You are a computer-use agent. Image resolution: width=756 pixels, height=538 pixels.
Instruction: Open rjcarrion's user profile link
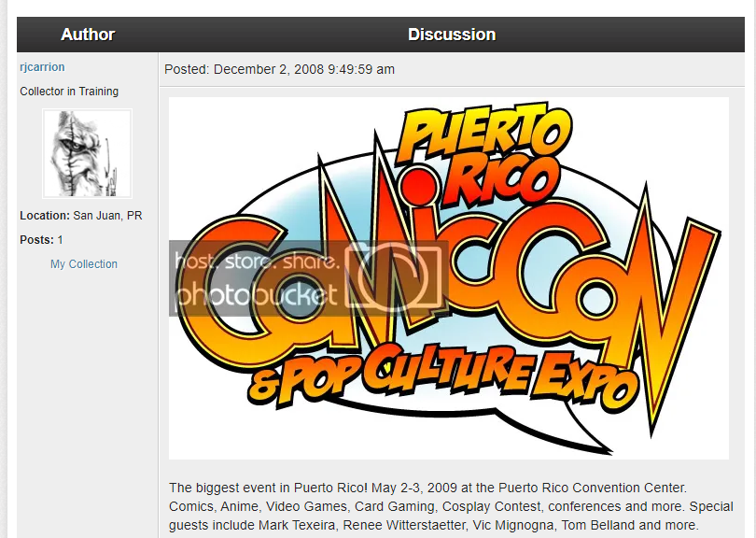(42, 67)
